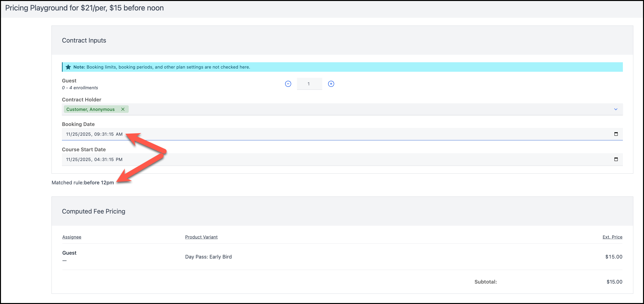Click the star icon in the Note banner
Viewport: 644px width, 304px height.
pyautogui.click(x=68, y=67)
